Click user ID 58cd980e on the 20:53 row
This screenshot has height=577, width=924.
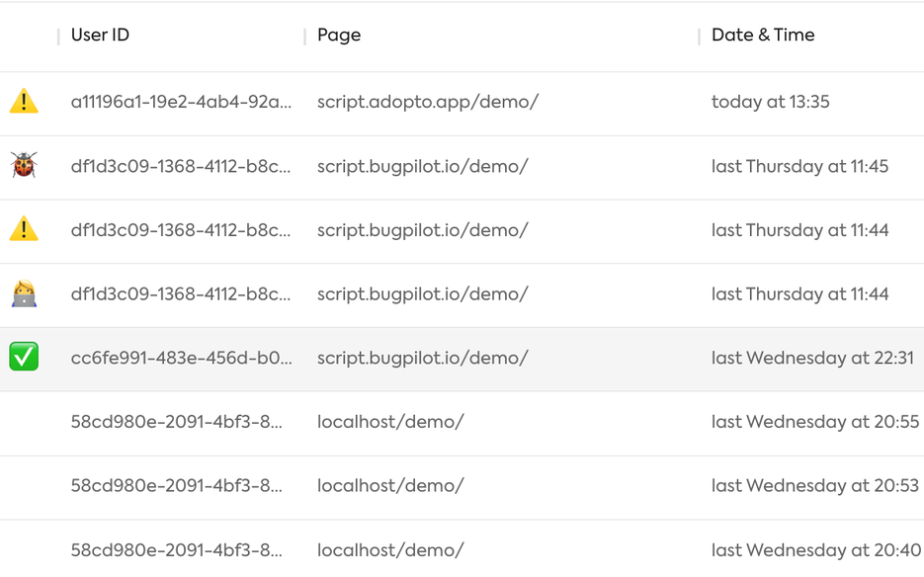(x=174, y=486)
